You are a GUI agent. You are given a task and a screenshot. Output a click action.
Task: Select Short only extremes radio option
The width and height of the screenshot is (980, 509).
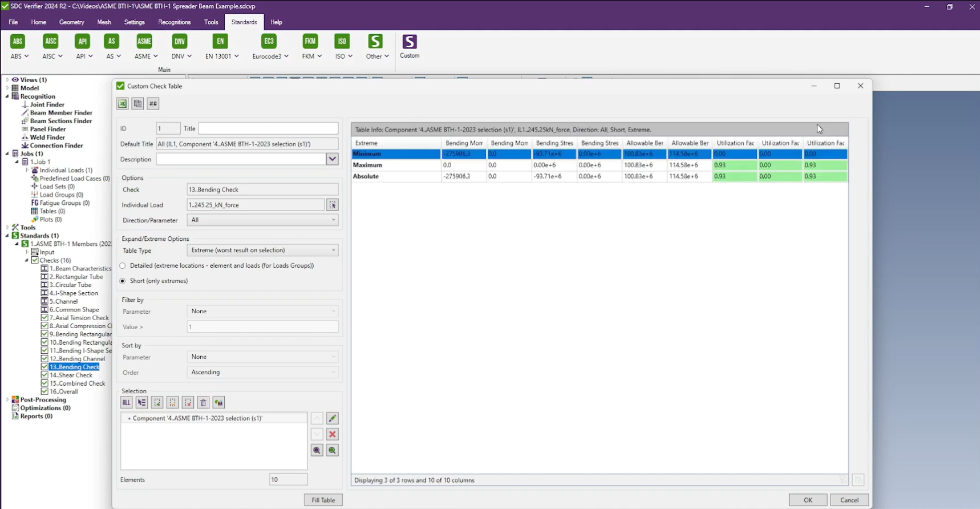click(123, 281)
